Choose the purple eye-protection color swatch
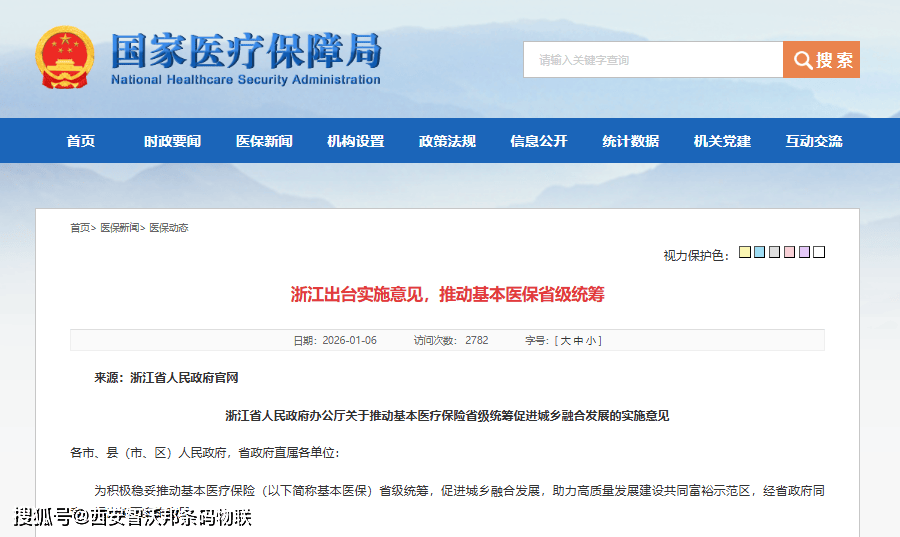 coord(804,252)
